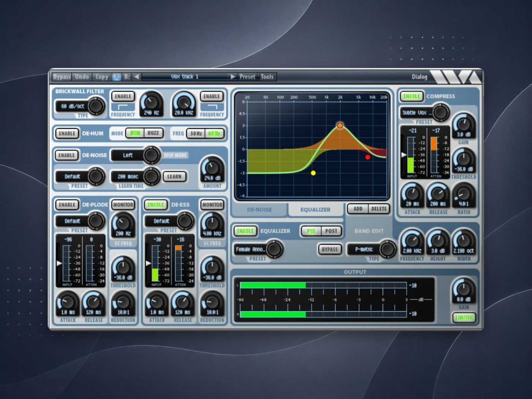Click the equalizer band BYPASS button
The image size is (532, 399).
pos(329,249)
